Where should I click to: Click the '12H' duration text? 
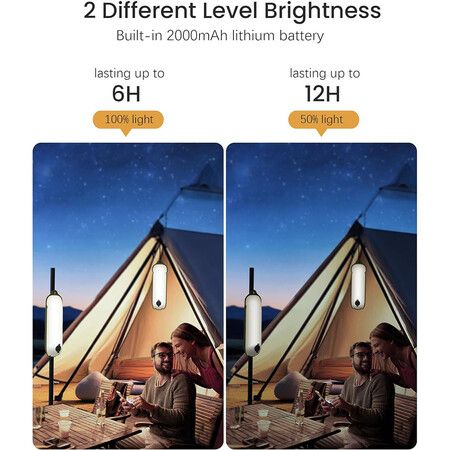pyautogui.click(x=322, y=94)
